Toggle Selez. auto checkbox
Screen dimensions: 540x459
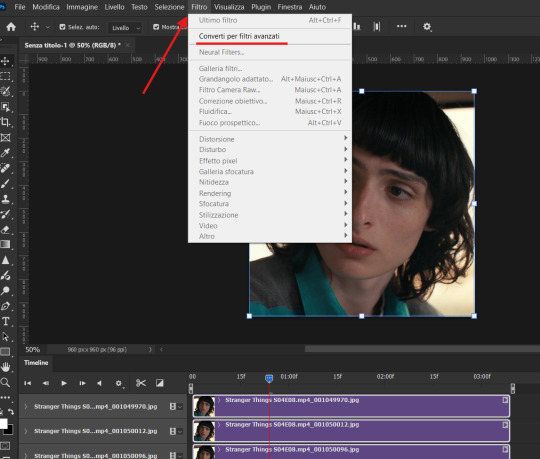tap(62, 27)
